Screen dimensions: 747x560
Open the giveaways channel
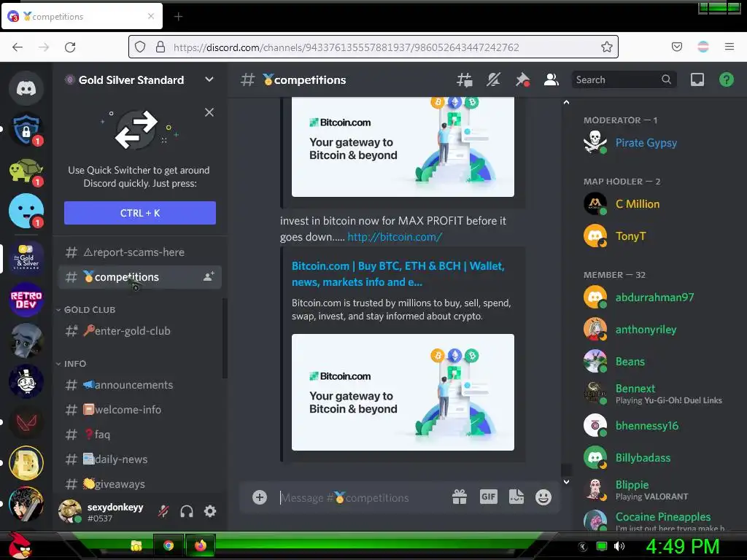[139, 484]
